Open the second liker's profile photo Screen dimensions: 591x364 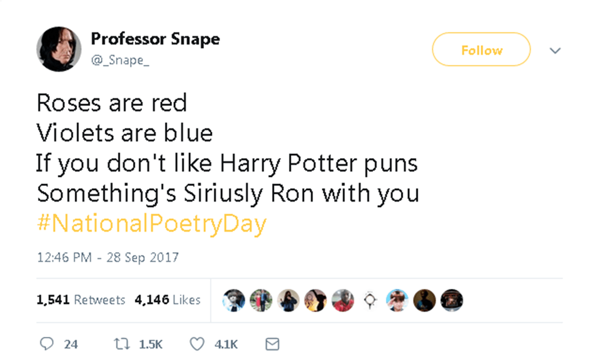click(x=261, y=300)
